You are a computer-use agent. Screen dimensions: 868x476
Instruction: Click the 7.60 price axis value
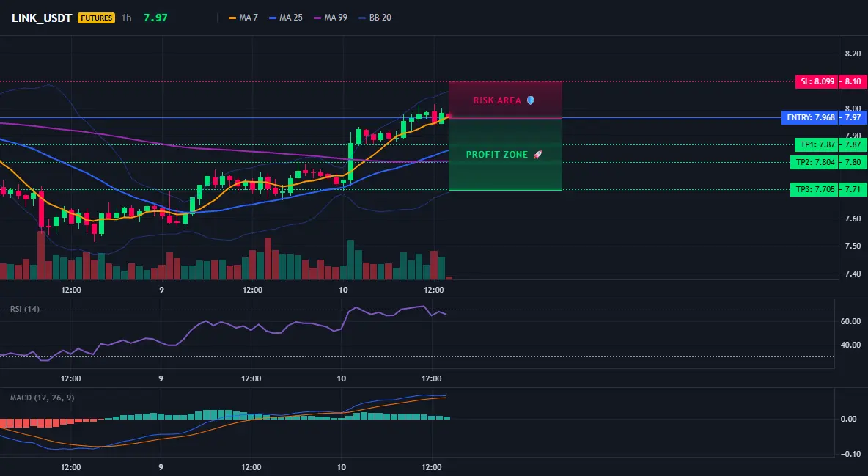pyautogui.click(x=853, y=219)
